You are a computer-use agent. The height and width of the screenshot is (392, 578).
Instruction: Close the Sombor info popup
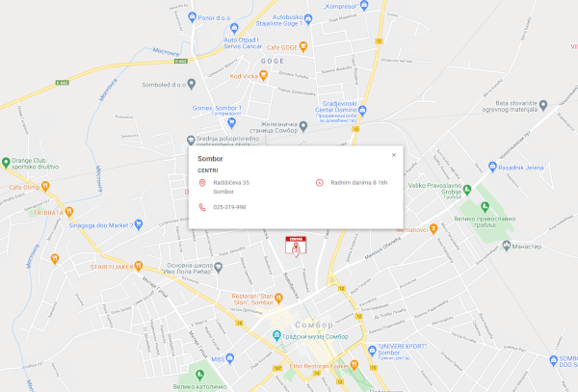pyautogui.click(x=394, y=155)
